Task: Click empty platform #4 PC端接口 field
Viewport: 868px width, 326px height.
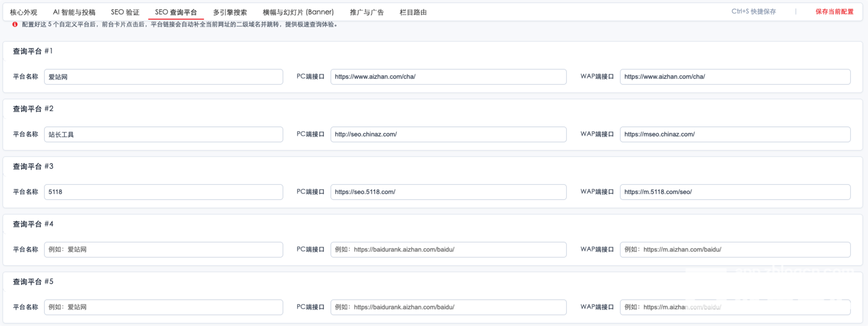Action: [x=448, y=250]
